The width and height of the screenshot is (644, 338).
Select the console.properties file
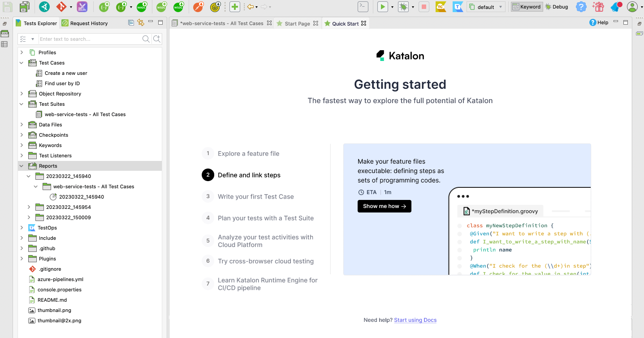[60, 290]
